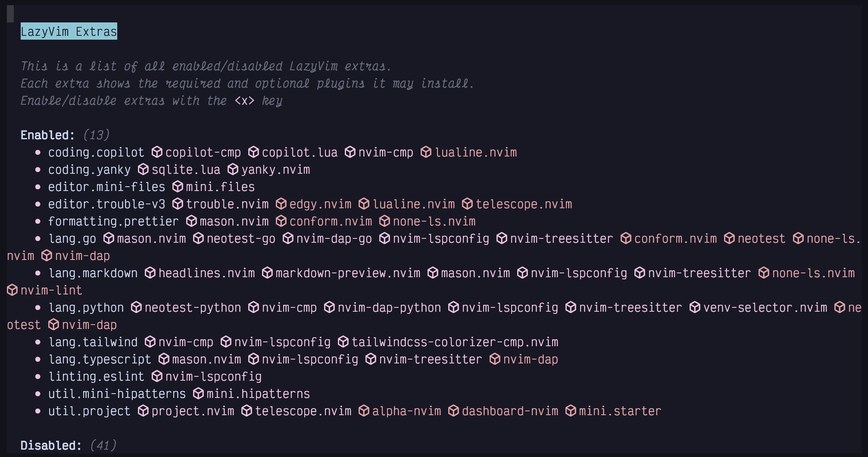Click the package icon before edgy.nvim
This screenshot has height=457, width=868.
click(x=281, y=204)
